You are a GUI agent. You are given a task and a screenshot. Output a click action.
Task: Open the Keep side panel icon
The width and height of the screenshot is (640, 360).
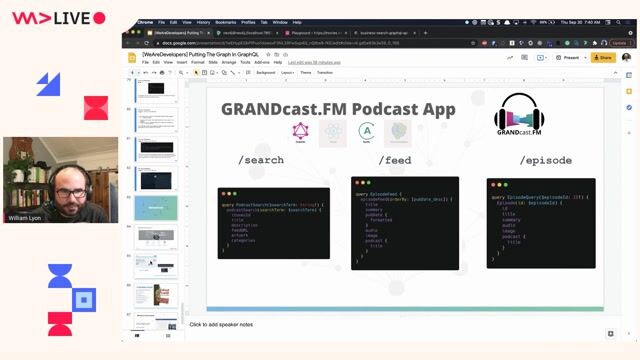629,91
